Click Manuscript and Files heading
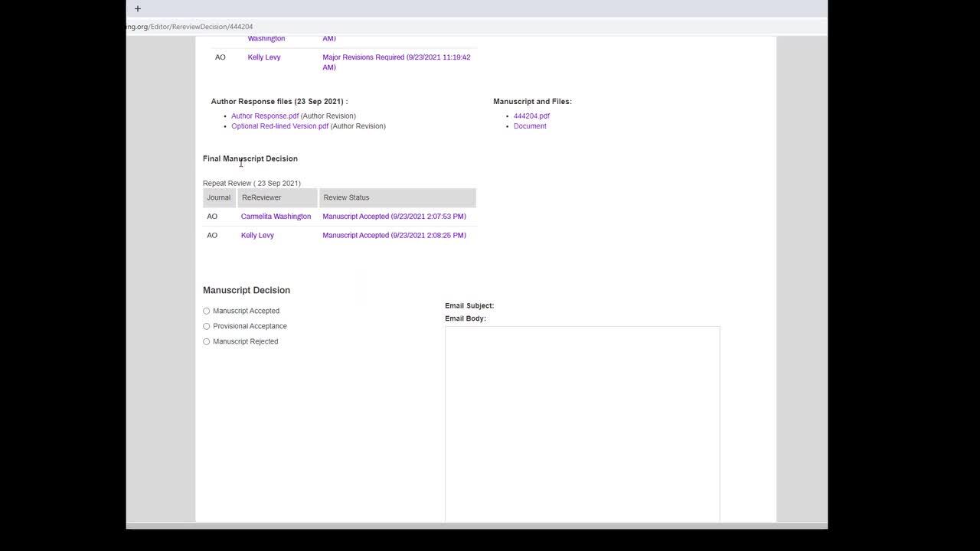Screen dimensions: 980x551 tap(532, 102)
